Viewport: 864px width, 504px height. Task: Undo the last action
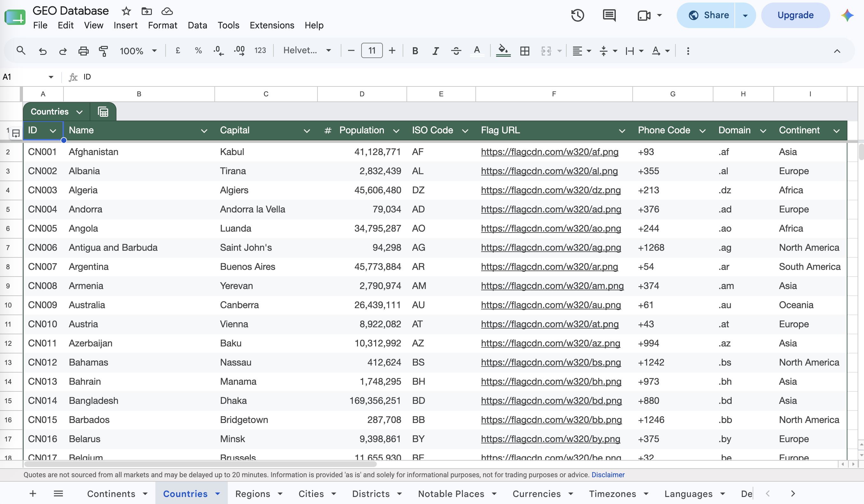click(x=42, y=51)
